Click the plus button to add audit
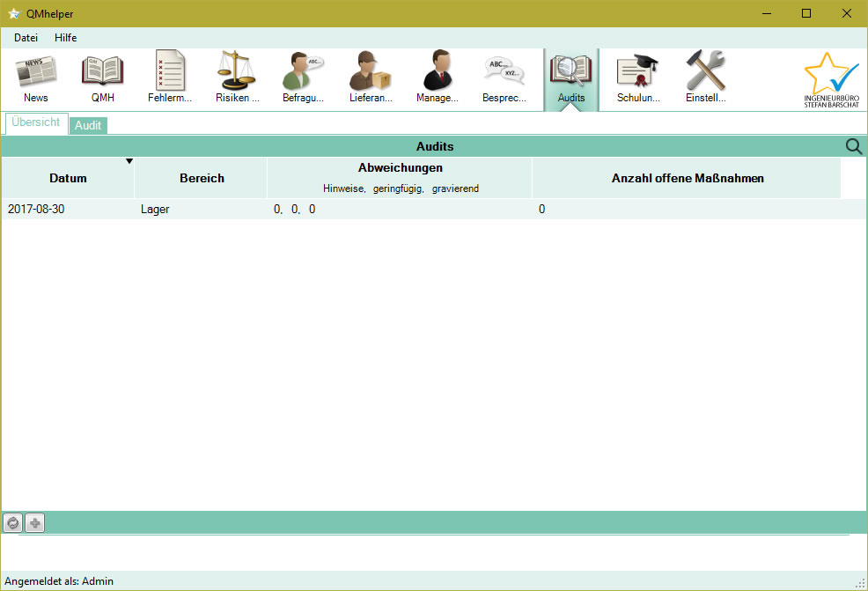868x591 pixels. coord(35,523)
